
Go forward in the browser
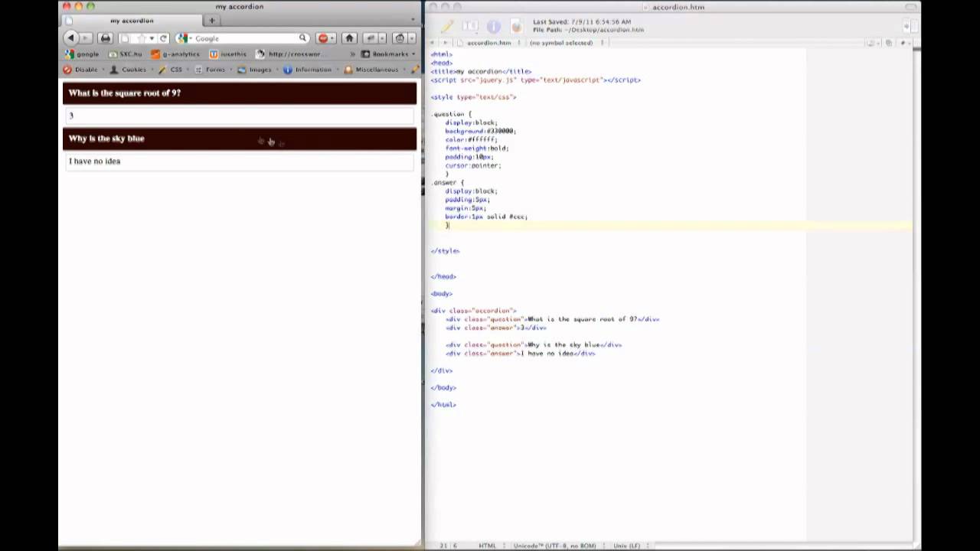[85, 37]
